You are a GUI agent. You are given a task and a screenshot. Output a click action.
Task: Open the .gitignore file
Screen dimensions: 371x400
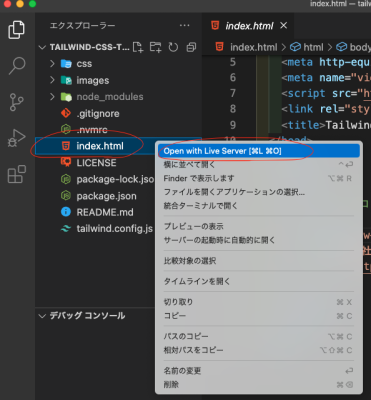point(118,113)
